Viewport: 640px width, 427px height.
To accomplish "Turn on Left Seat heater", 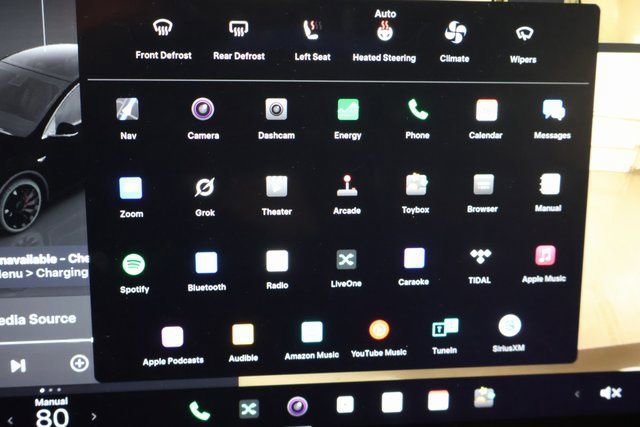I will point(312,30).
